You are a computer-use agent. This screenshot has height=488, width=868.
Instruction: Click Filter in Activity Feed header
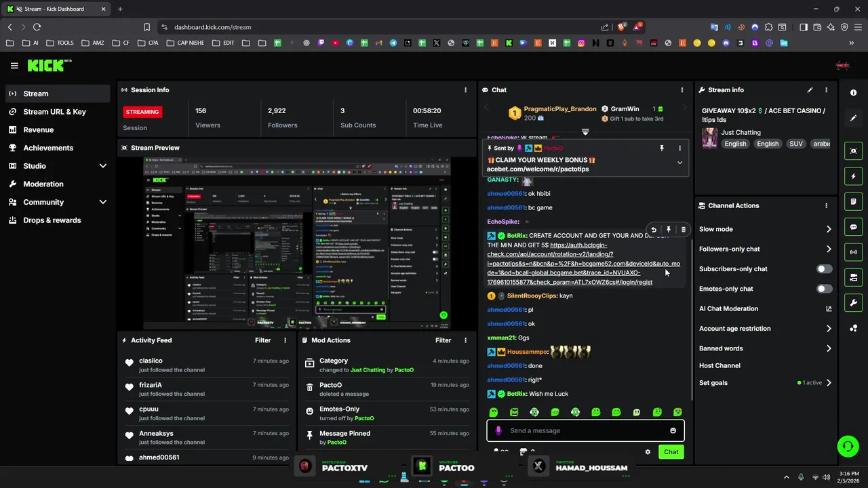coord(262,340)
